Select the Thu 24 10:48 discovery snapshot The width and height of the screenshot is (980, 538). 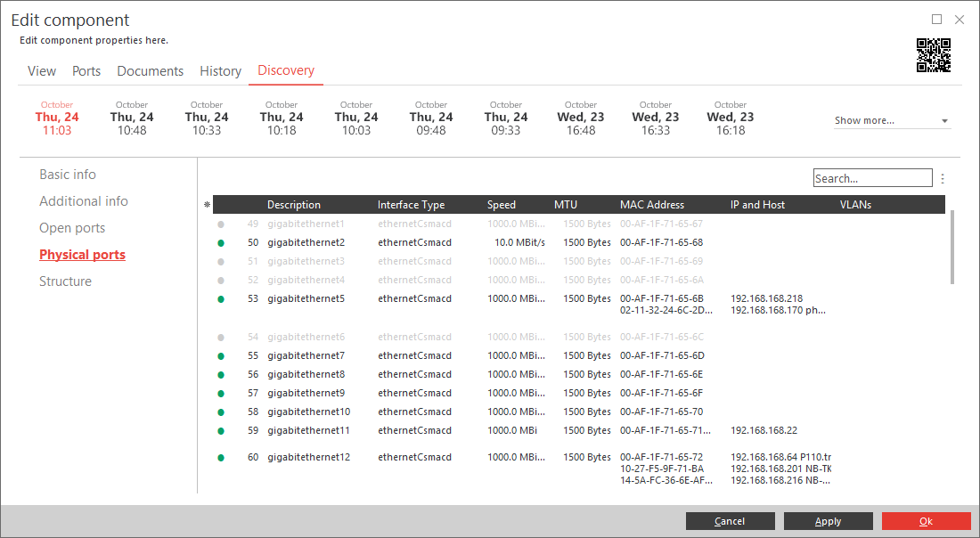pyautogui.click(x=132, y=118)
